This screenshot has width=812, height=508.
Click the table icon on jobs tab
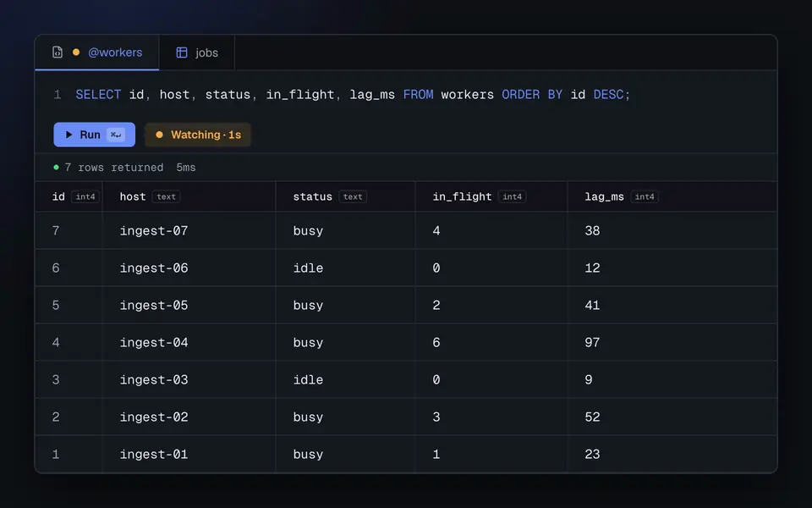(182, 52)
